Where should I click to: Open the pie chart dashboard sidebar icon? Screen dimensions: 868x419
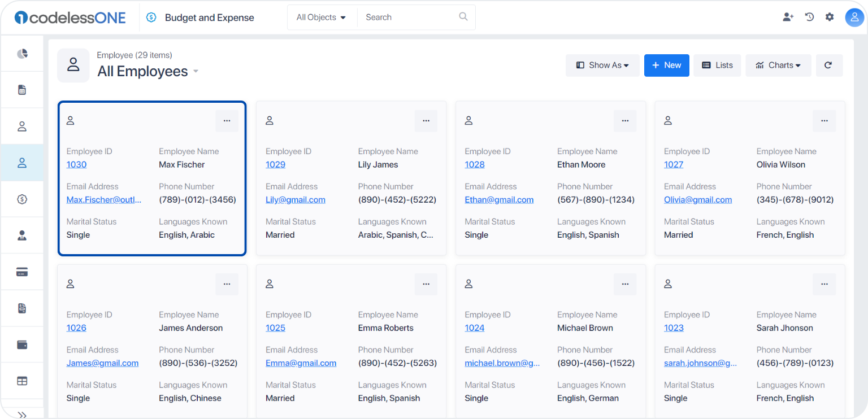[22, 54]
